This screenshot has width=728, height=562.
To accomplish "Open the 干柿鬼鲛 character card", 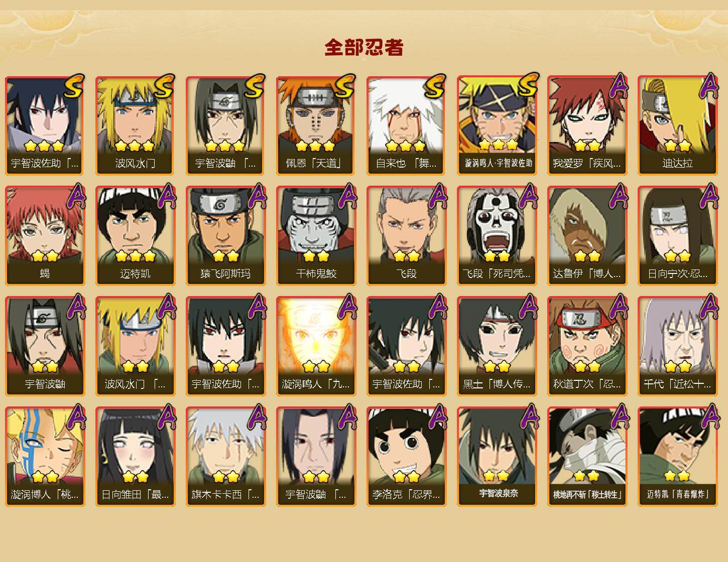I will click(316, 236).
